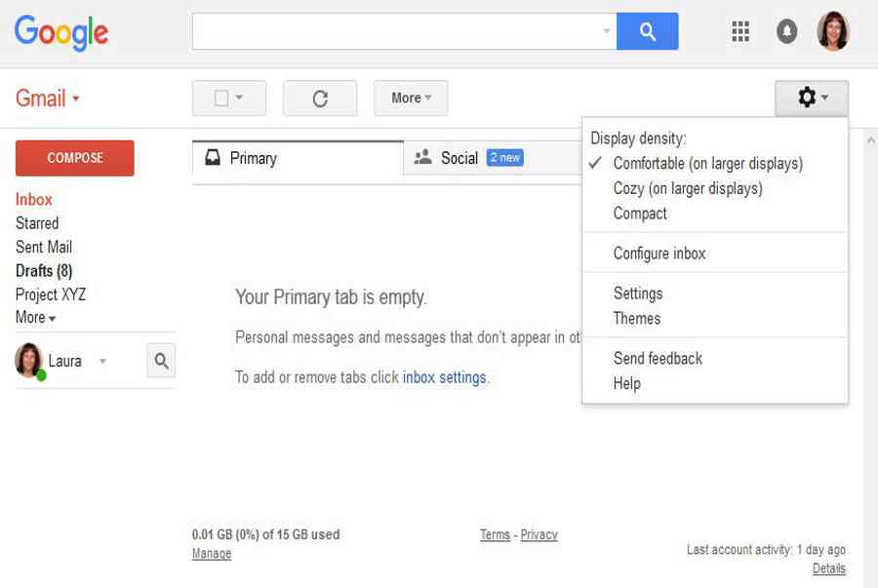Tick the select-all checkbox in the toolbar
878x588 pixels.
[221, 98]
